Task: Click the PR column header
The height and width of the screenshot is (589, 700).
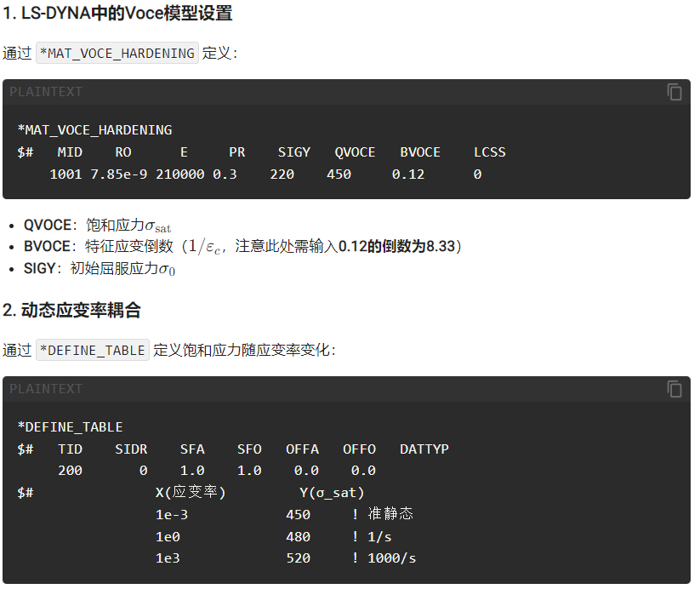Action: (x=237, y=152)
